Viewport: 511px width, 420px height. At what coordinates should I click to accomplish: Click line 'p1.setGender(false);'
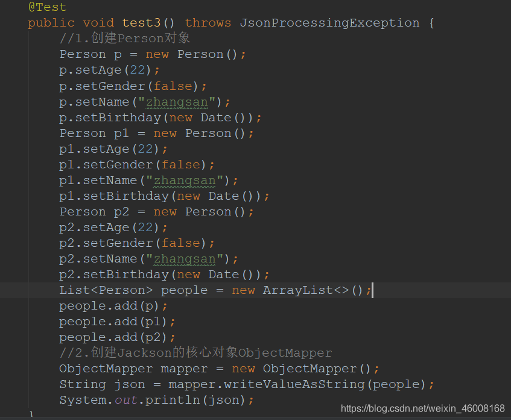[x=136, y=165]
